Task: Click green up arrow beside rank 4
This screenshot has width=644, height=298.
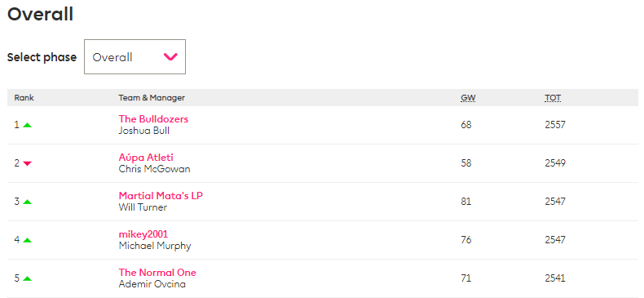Action: tap(27, 240)
